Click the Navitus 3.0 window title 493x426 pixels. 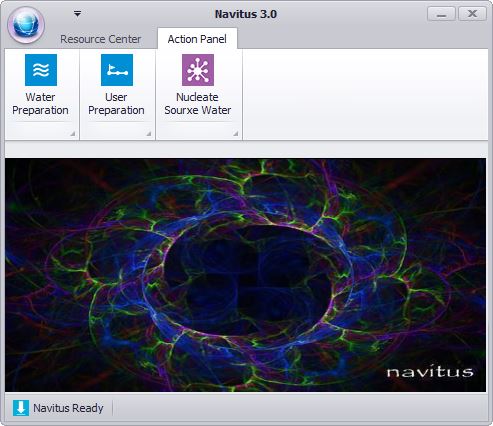246,14
